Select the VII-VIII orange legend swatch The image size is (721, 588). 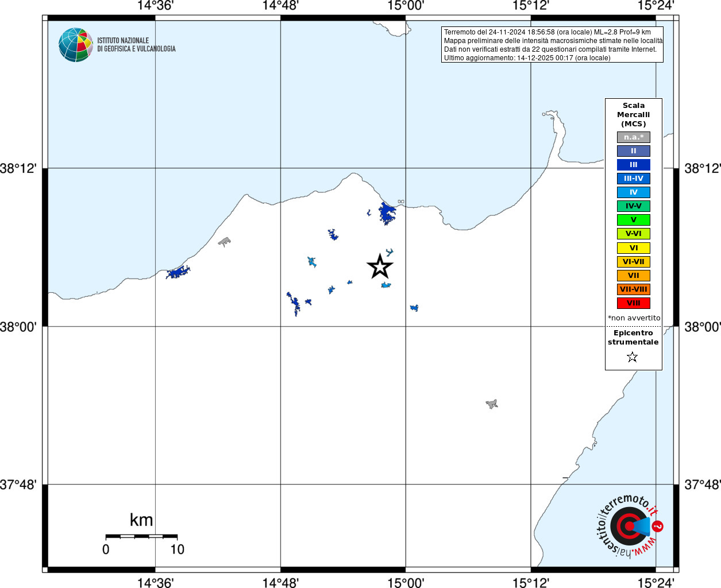coord(634,289)
